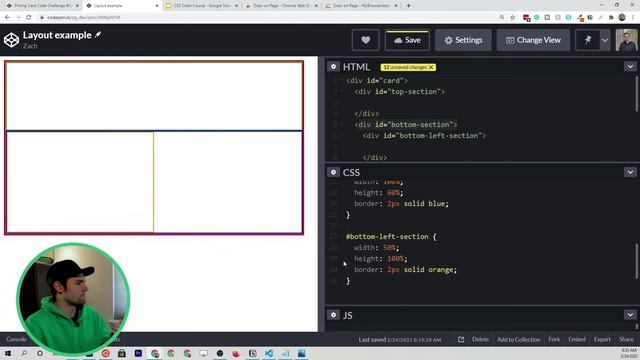Go forward in browser history
The image size is (640, 360).
pyautogui.click(x=18, y=18)
